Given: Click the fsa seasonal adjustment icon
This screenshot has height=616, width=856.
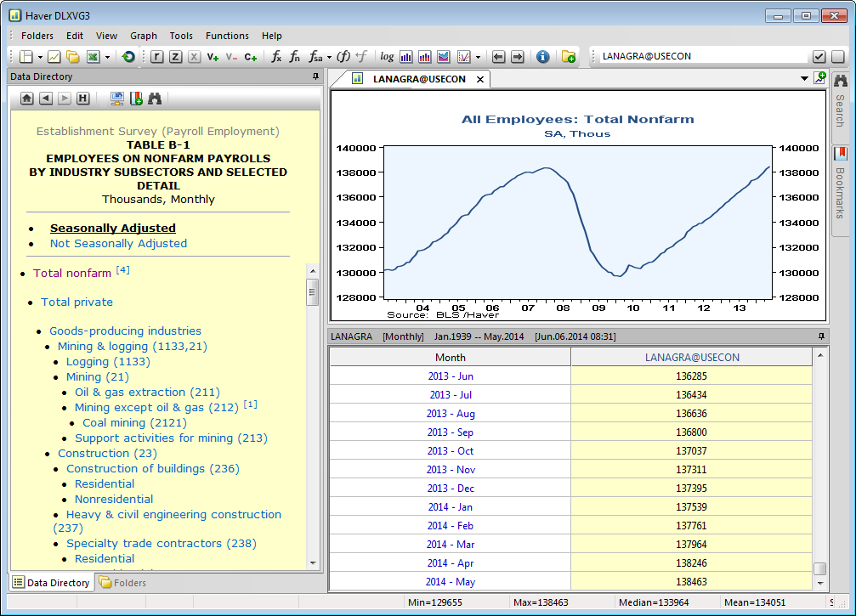Looking at the screenshot, I should tap(315, 57).
